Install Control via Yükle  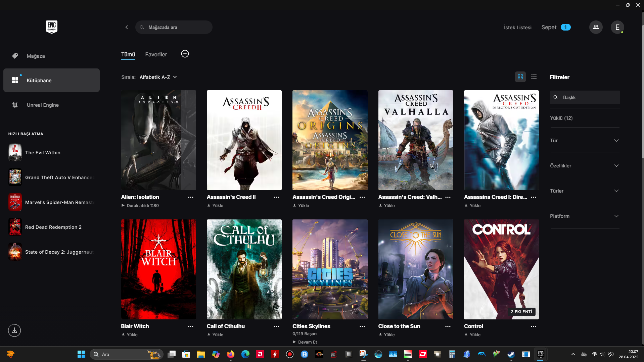pos(472,335)
